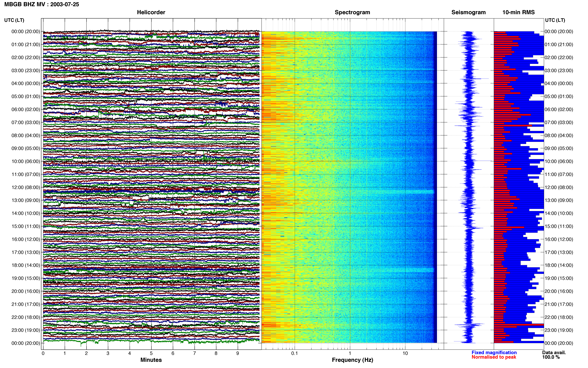Screen dimensions: 588x368
Task: Click '05:00 (01:00)' on the Helicorder time axis
Action: (x=26, y=96)
